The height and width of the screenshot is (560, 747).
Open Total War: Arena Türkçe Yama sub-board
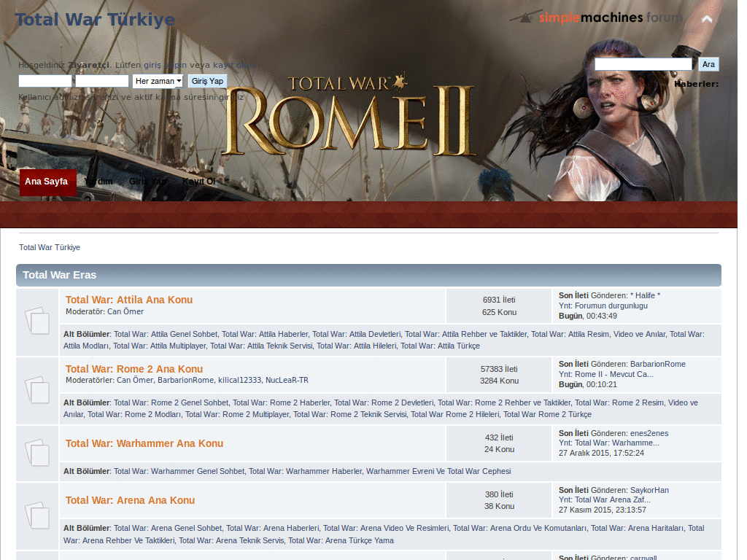341,540
